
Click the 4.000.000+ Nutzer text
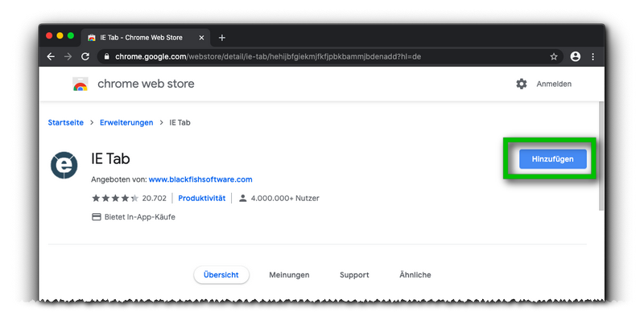click(x=285, y=199)
